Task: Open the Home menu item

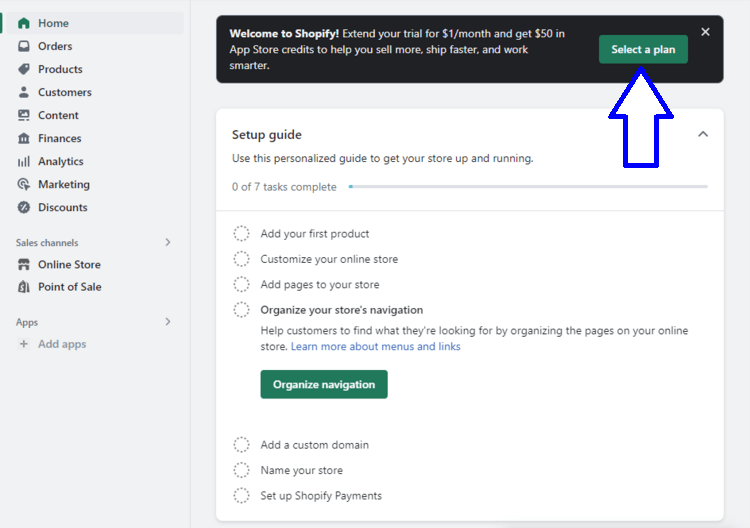Action: 95,23
